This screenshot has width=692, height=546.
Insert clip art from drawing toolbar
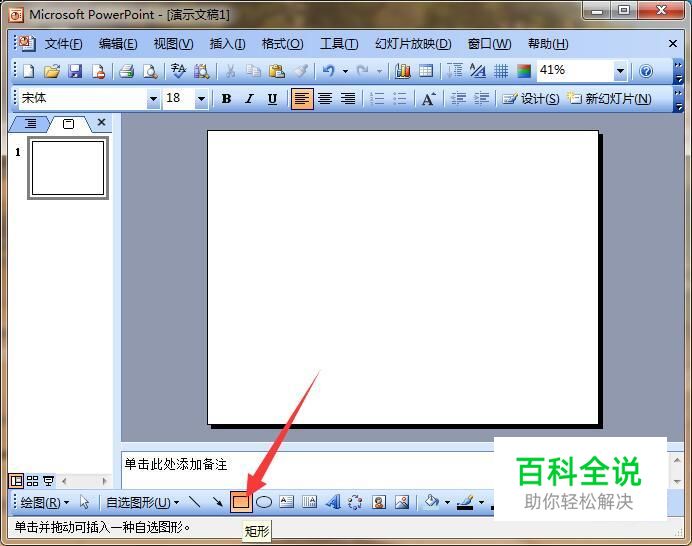pos(379,502)
